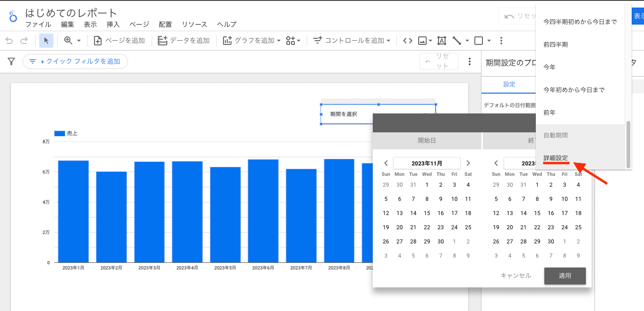
Task: Click the insert image icon
Action: (422, 41)
